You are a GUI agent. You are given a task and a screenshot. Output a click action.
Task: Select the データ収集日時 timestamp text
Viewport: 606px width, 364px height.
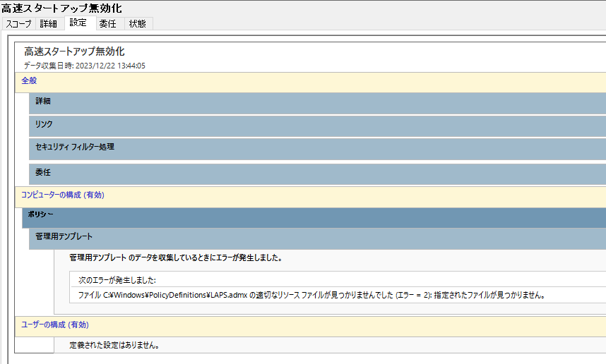(85, 66)
